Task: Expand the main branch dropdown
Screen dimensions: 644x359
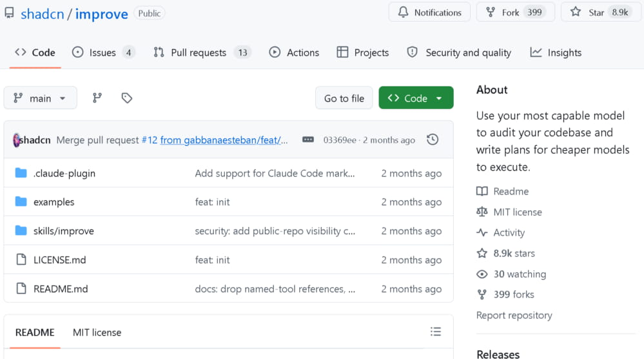Action: [40, 98]
